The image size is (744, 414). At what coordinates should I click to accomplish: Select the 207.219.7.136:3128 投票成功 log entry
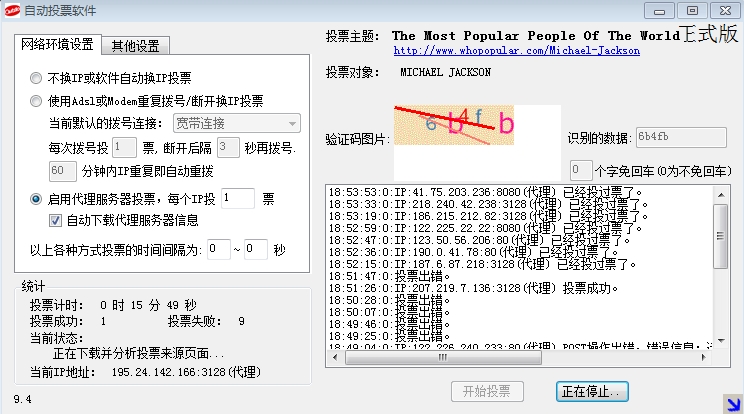473,288
